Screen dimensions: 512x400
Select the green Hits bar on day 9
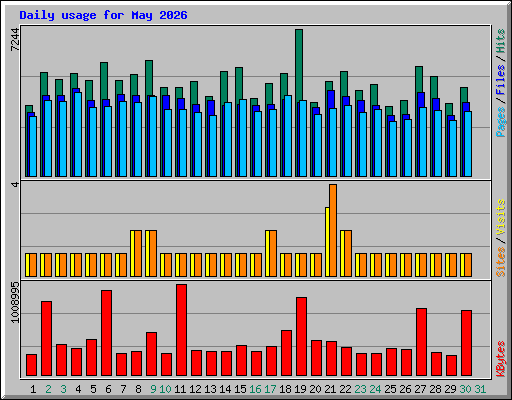point(149,78)
